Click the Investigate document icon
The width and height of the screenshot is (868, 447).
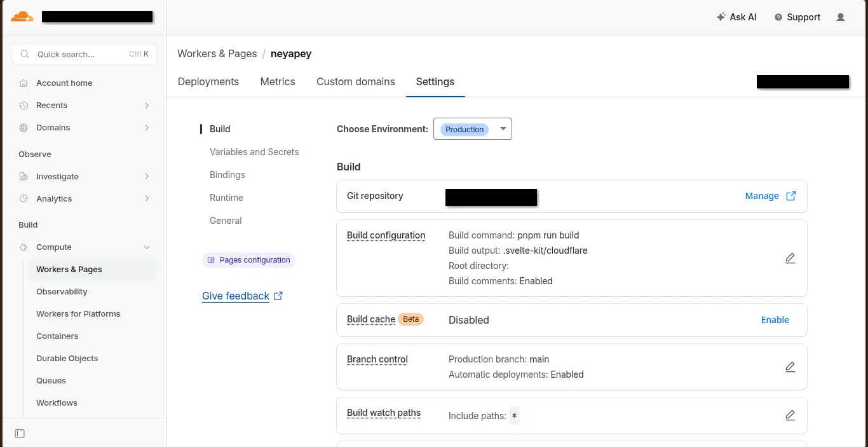(24, 177)
